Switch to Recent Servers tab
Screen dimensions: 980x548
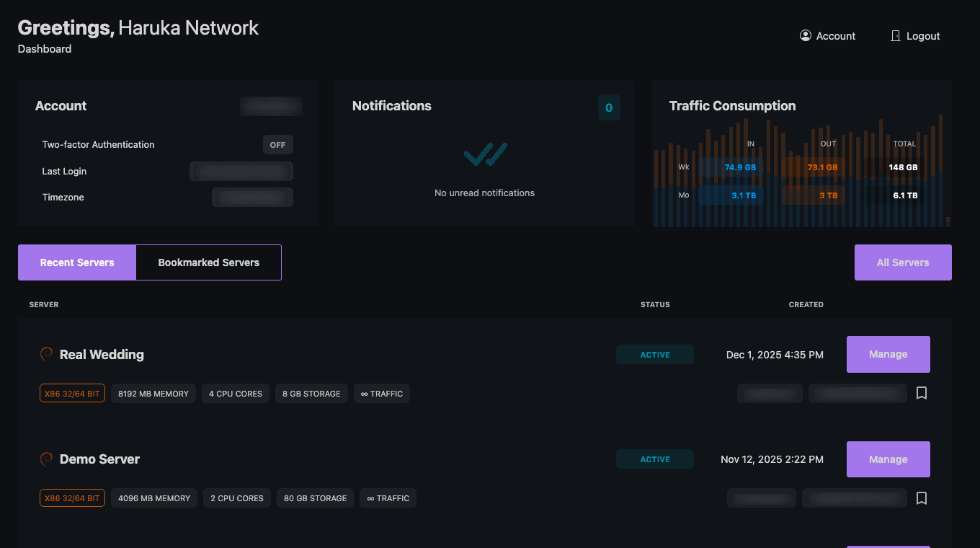click(x=77, y=262)
